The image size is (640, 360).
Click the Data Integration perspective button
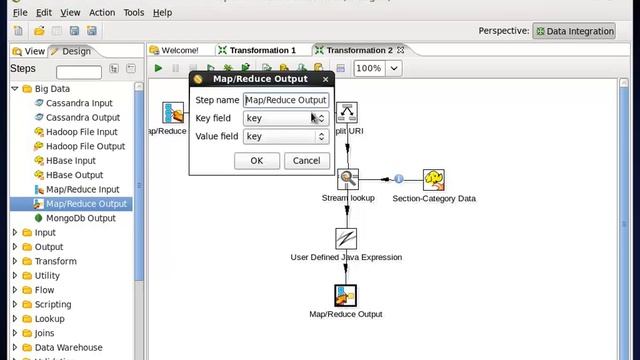[x=574, y=31]
